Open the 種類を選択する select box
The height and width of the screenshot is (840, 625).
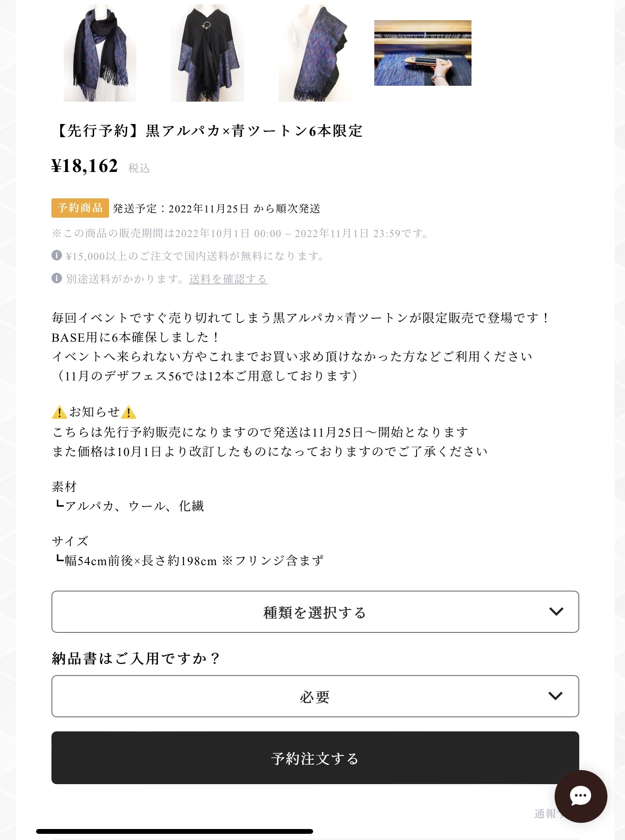315,612
